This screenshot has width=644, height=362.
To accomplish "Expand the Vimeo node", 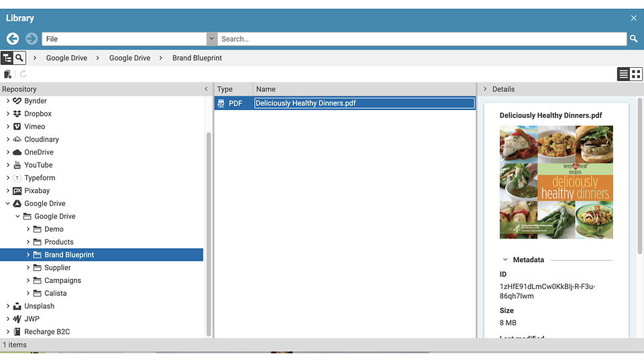I will click(8, 127).
